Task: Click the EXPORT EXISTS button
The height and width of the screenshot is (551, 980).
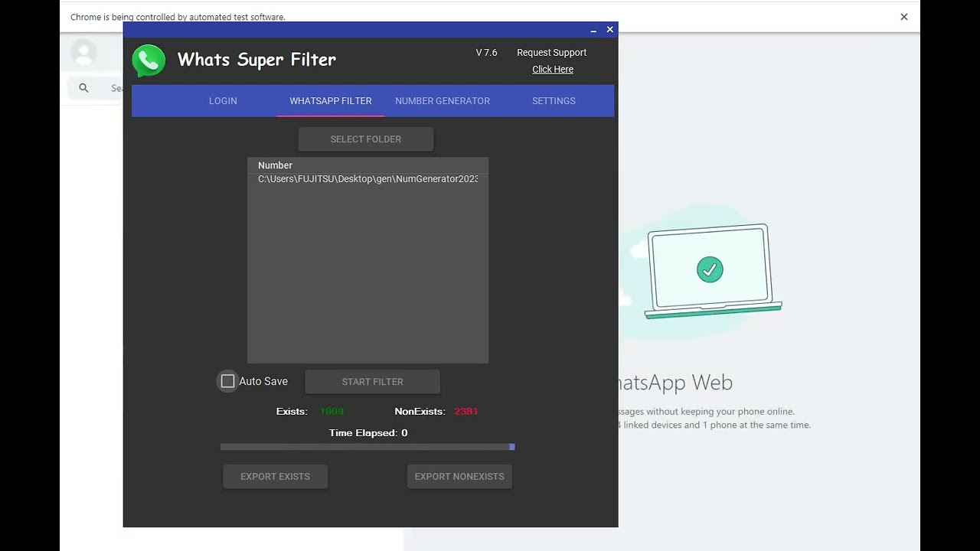Action: [x=276, y=477]
